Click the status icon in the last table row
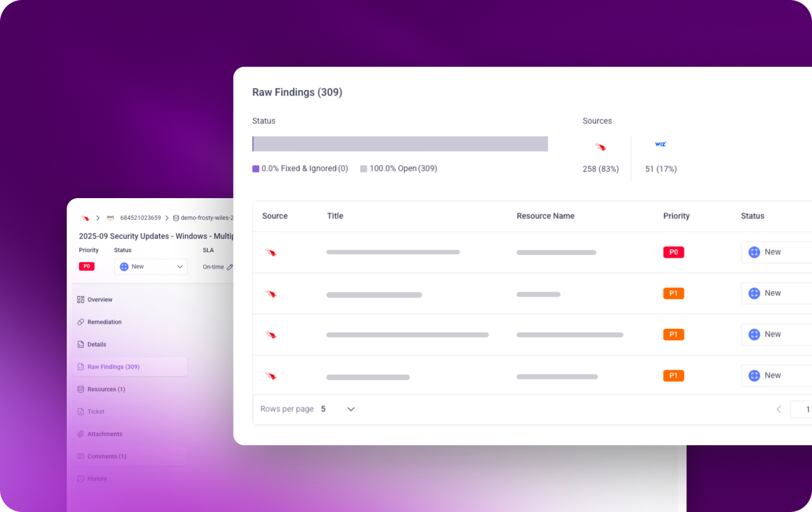 [754, 376]
